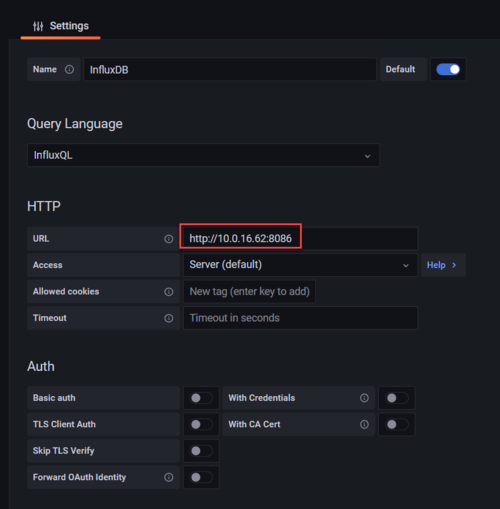The image size is (500, 509).
Task: Click the With CA Cert info icon
Action: point(364,424)
